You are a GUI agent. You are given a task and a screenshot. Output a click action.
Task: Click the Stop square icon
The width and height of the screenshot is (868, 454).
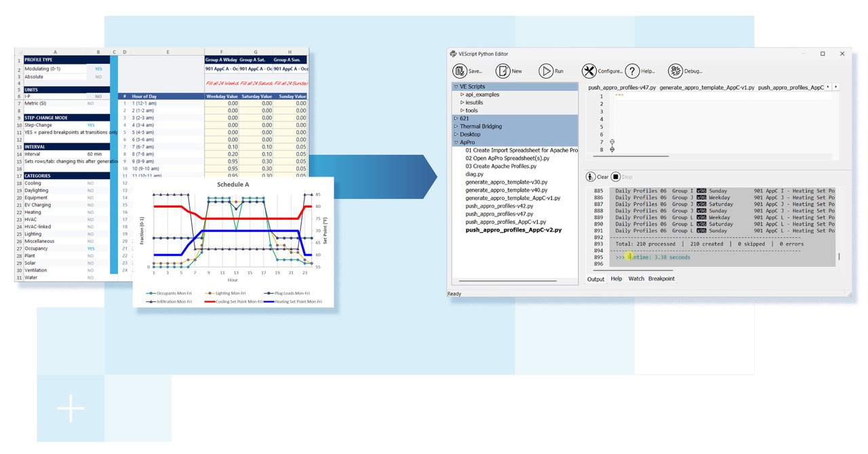click(x=616, y=176)
